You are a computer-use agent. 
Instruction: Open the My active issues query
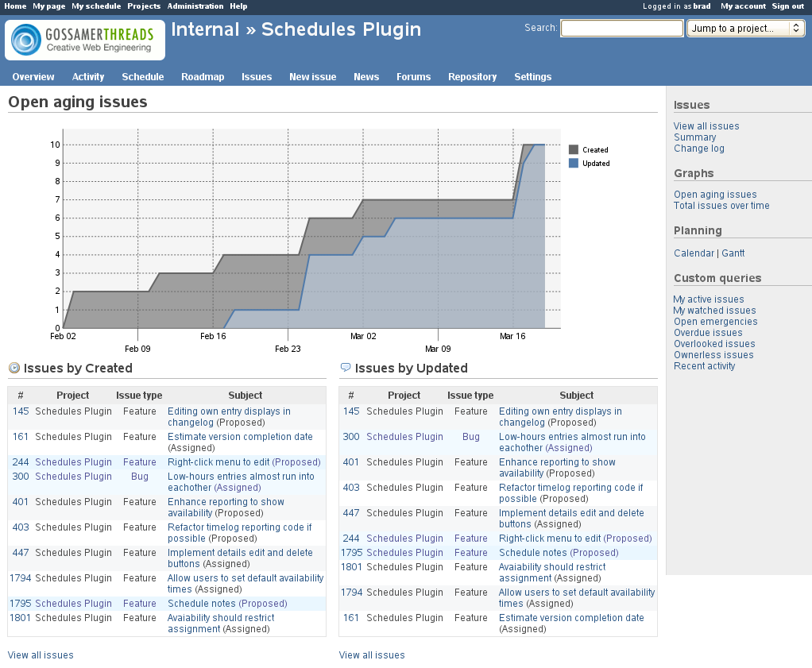tap(709, 299)
